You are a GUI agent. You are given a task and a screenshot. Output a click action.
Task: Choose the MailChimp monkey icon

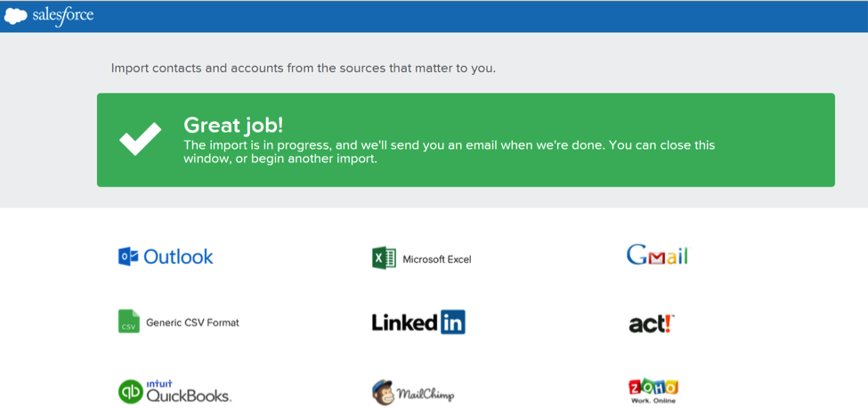tap(383, 392)
